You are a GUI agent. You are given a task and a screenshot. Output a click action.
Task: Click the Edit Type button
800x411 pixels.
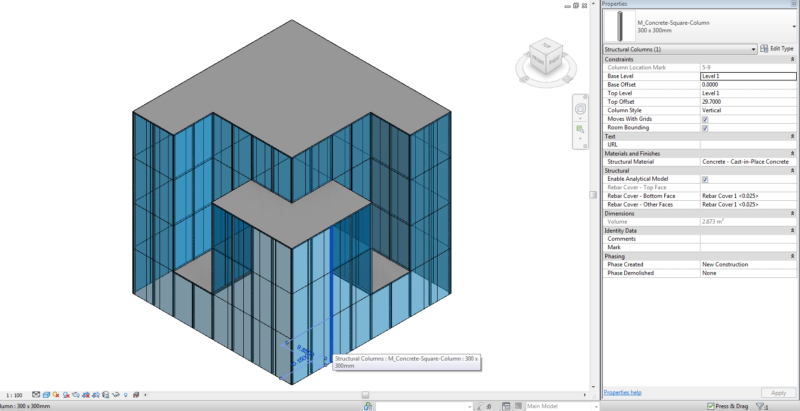click(x=777, y=49)
